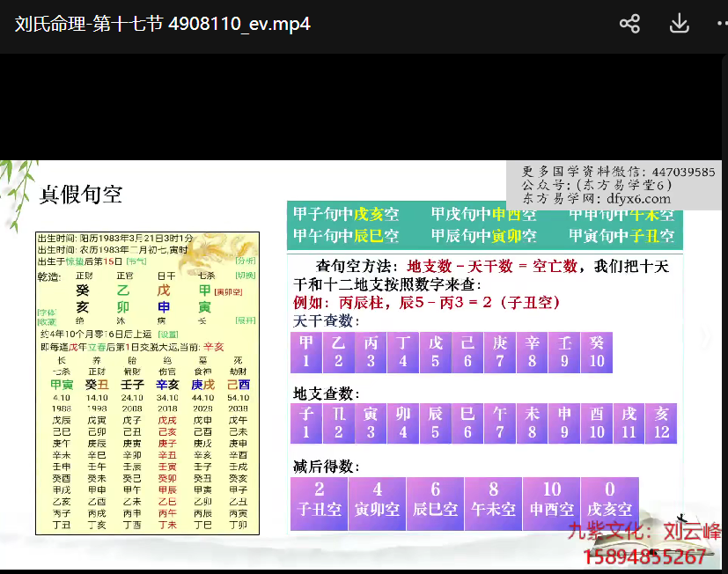Open the [设置] settings link
This screenshot has height=574, width=728.
167,335
